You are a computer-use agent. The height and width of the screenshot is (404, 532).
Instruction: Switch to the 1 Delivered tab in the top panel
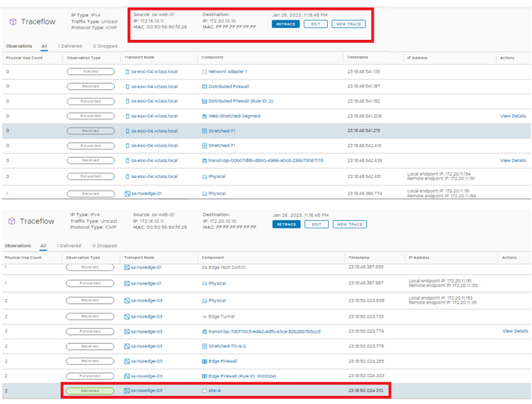70,46
